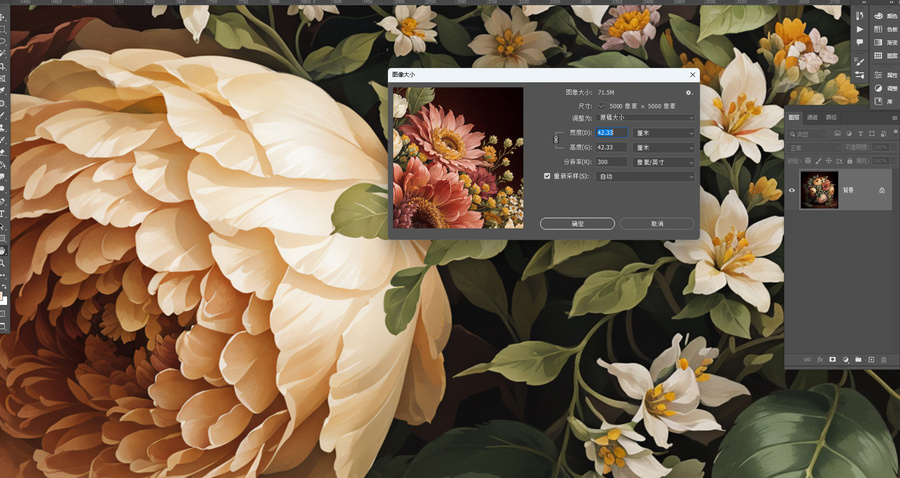Click the foreground/background color swatch
The height and width of the screenshot is (478, 900).
pyautogui.click(x=3, y=300)
